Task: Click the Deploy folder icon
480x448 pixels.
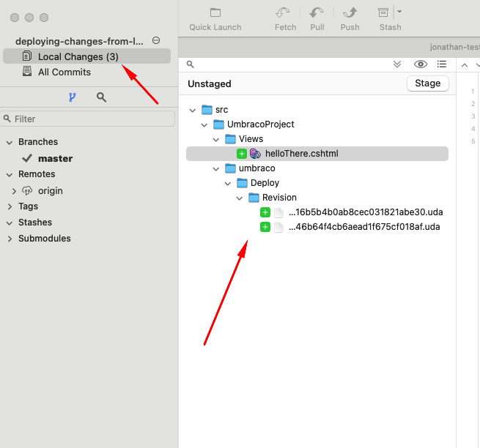Action: tap(242, 182)
